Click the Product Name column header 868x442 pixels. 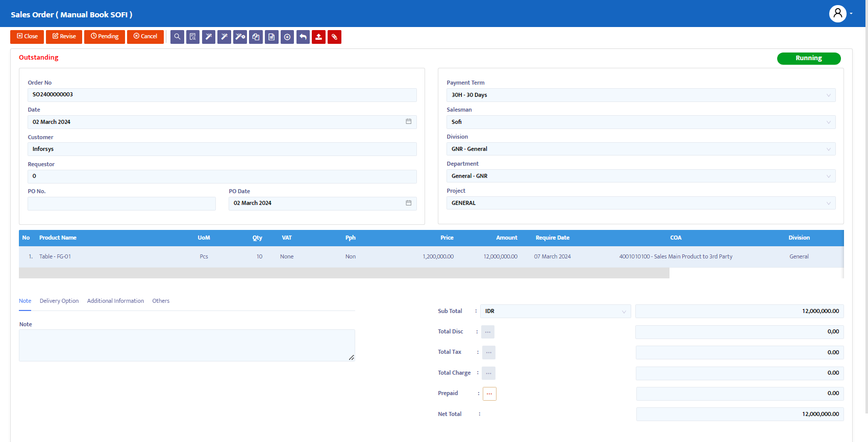tap(58, 238)
